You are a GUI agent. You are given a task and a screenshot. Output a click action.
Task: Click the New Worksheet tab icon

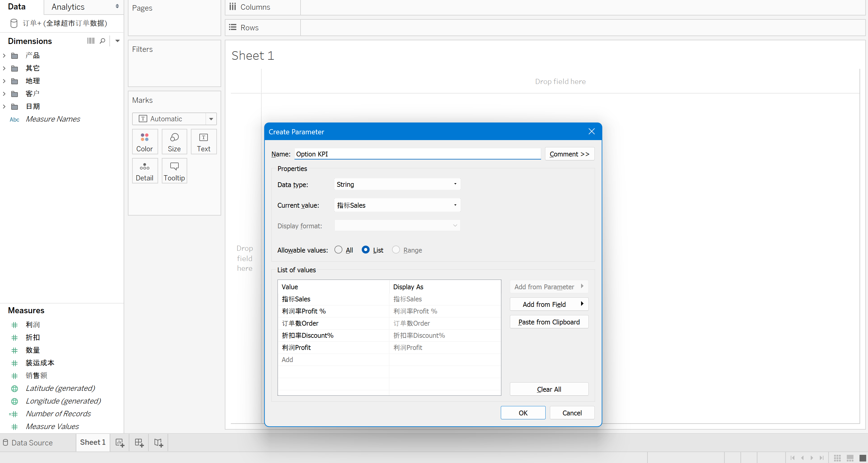(x=120, y=442)
